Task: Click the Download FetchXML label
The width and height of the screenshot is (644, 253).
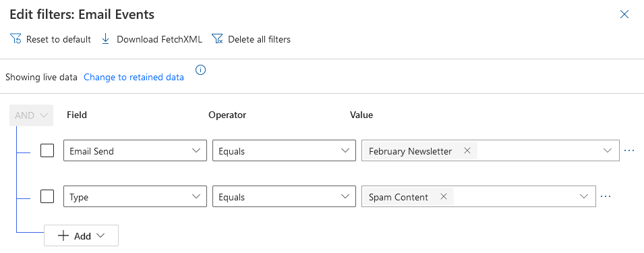Action: point(160,39)
